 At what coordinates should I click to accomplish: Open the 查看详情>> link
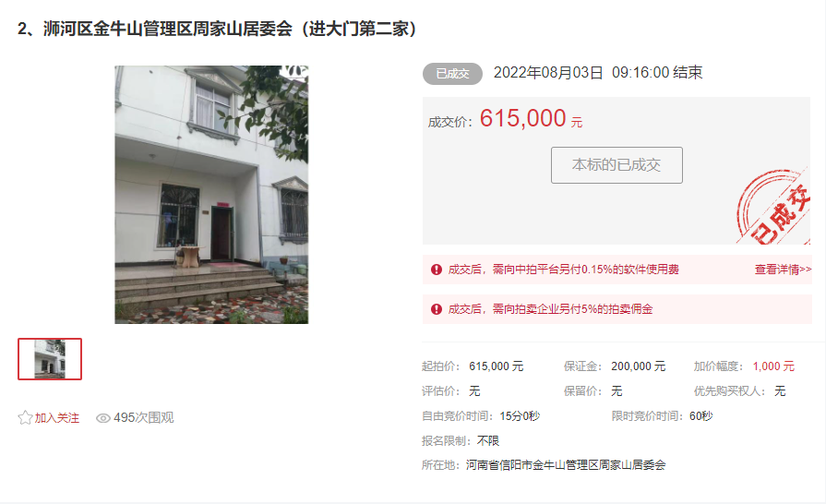[783, 270]
